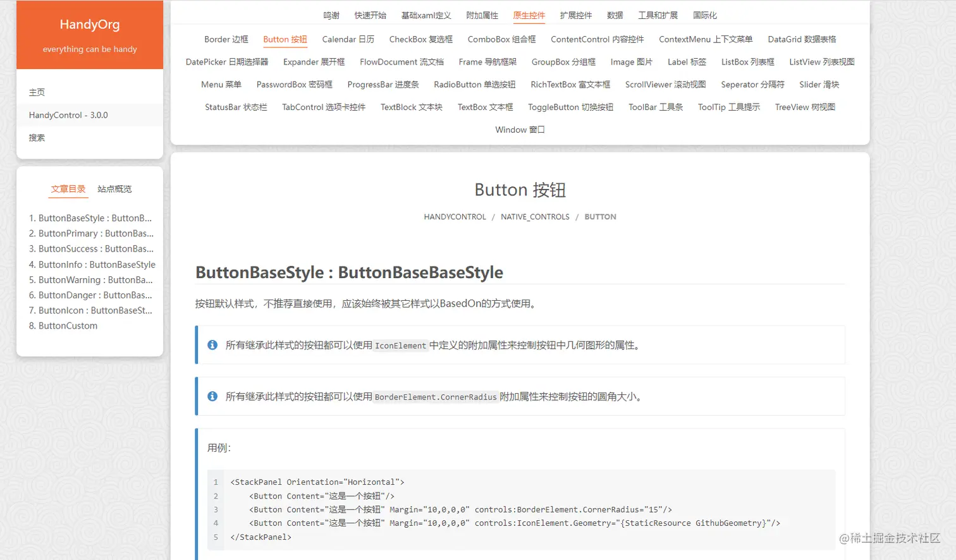Open RadioButton 单选按钮 page
The height and width of the screenshot is (560, 956).
475,85
